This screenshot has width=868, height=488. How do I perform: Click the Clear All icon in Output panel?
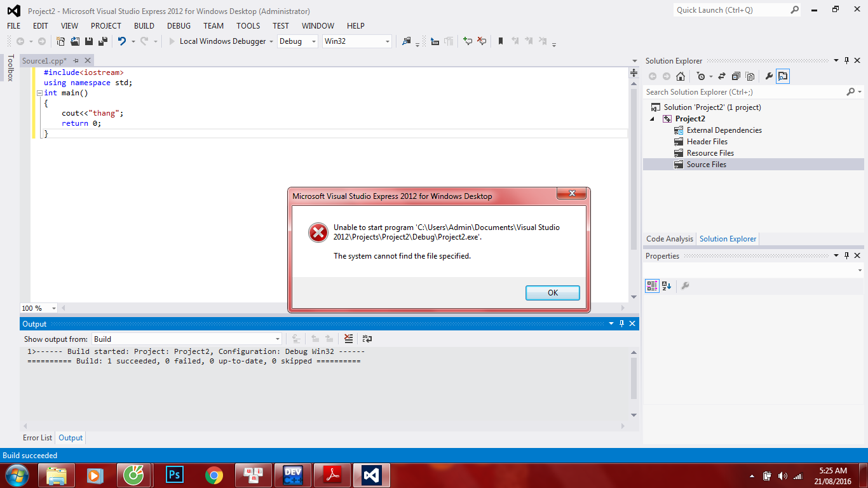[348, 339]
